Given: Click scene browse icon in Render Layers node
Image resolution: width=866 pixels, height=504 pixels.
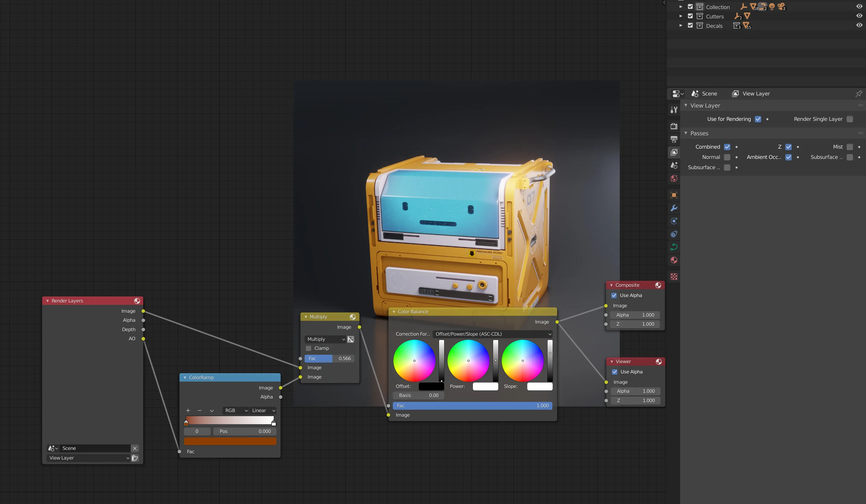Looking at the screenshot, I should 53,448.
